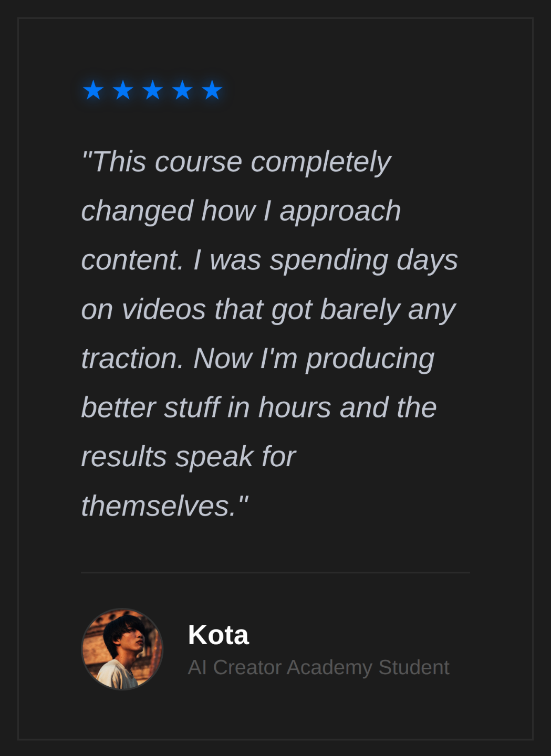This screenshot has height=756, width=551.
Task: Click the word 'approach' in the quote
Action: pyautogui.click(x=340, y=211)
